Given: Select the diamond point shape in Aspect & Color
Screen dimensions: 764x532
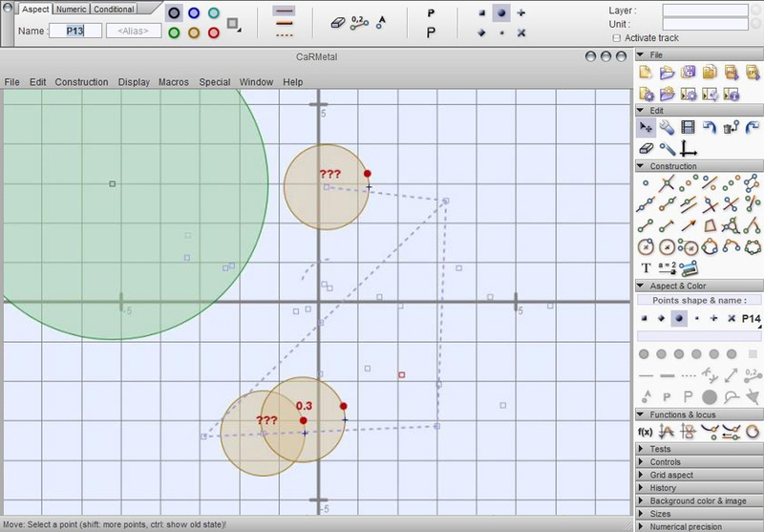Looking at the screenshot, I should click(662, 318).
